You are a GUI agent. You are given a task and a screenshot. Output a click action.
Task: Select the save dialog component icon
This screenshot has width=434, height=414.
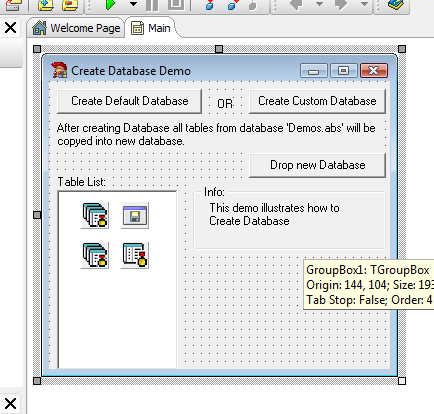tap(135, 215)
